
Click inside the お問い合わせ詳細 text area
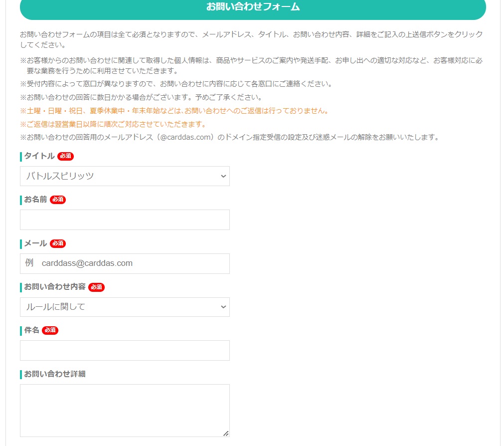(x=125, y=410)
